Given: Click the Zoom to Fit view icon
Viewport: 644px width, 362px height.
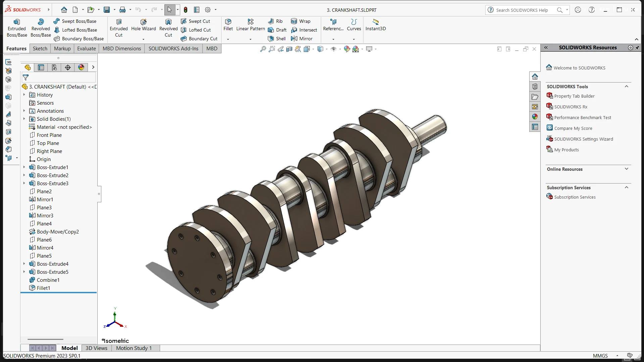Looking at the screenshot, I should click(263, 49).
